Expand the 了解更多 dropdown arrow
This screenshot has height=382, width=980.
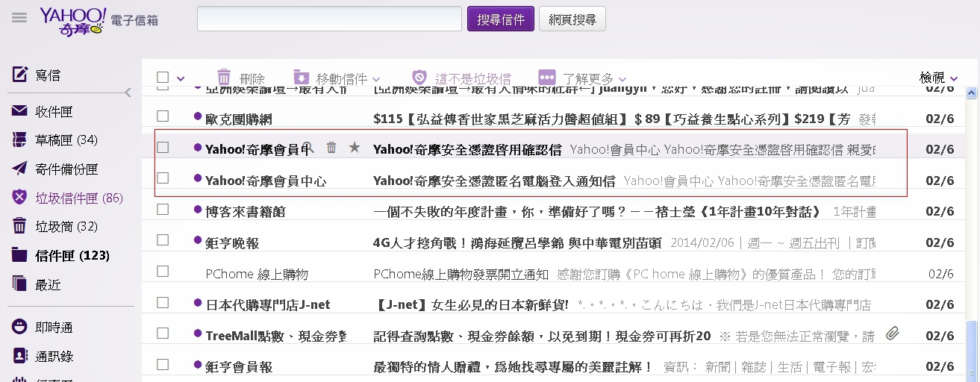point(622,80)
